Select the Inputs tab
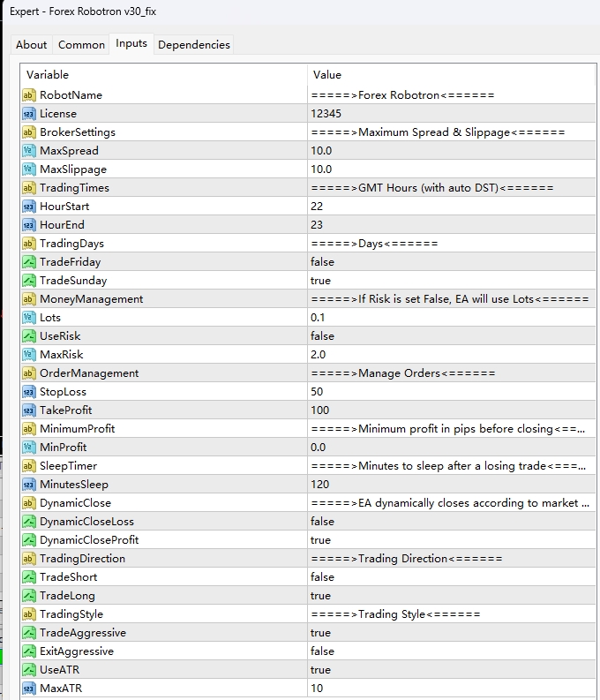The image size is (600, 700). 131,43
